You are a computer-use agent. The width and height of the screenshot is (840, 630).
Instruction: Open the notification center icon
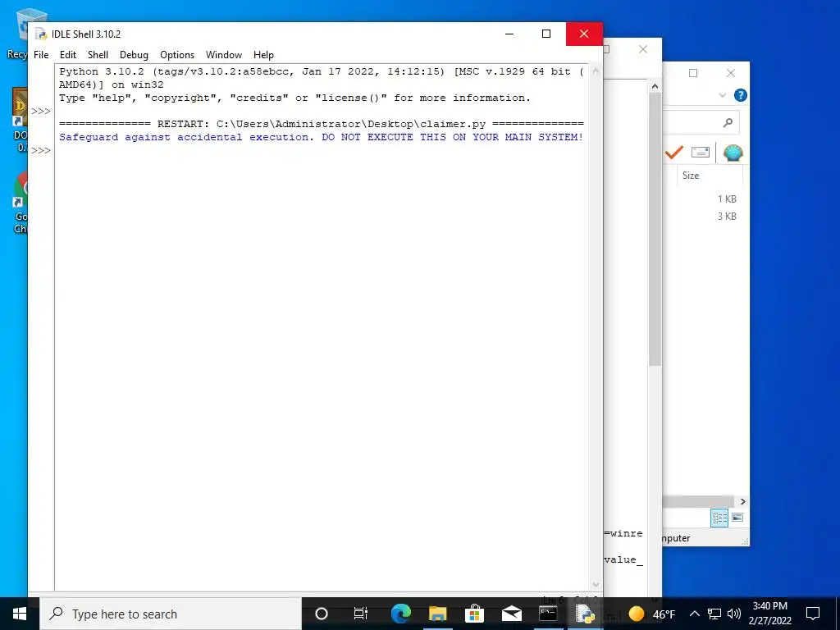pos(813,614)
